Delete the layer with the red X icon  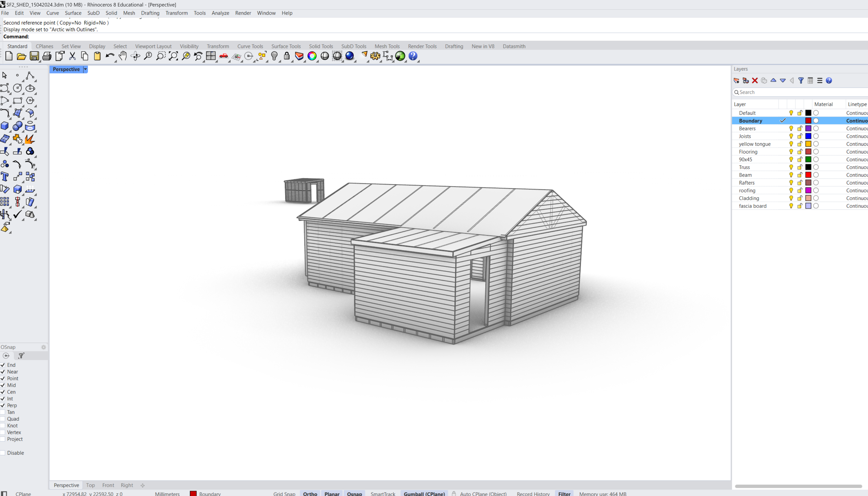755,81
